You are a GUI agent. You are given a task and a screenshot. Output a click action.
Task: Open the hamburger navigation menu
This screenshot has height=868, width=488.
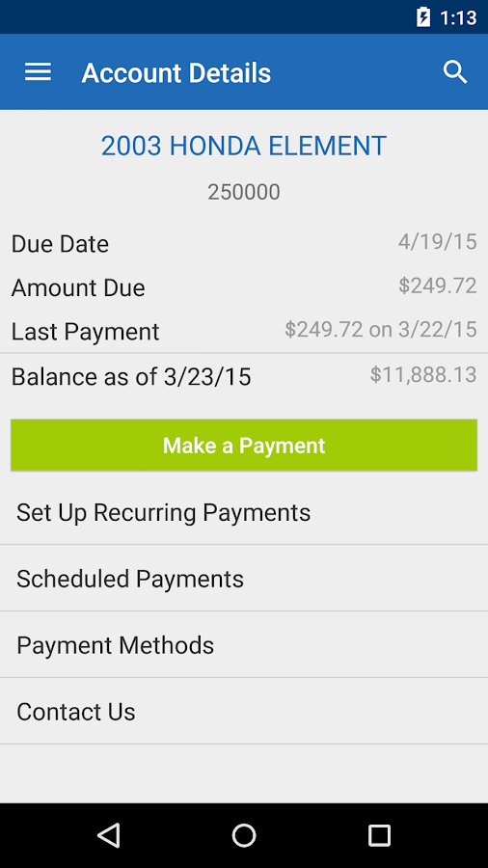pos(38,72)
